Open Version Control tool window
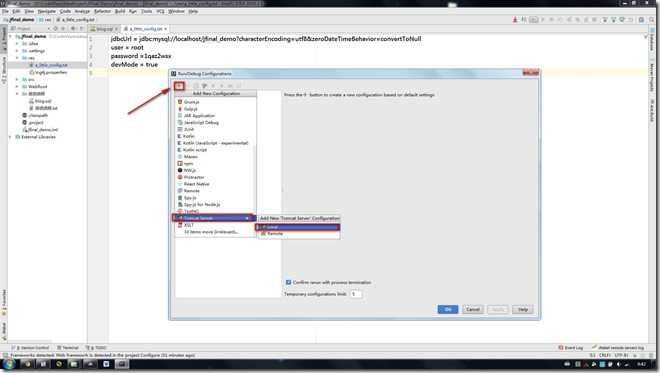 point(31,348)
